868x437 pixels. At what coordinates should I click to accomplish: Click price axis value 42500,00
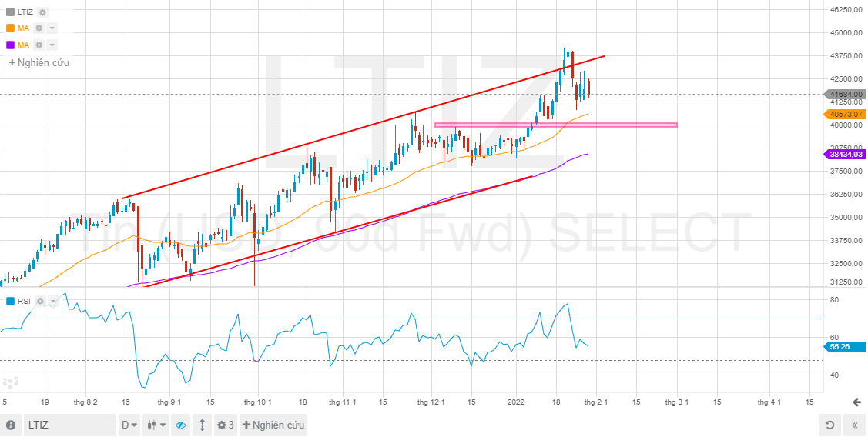[847, 79]
